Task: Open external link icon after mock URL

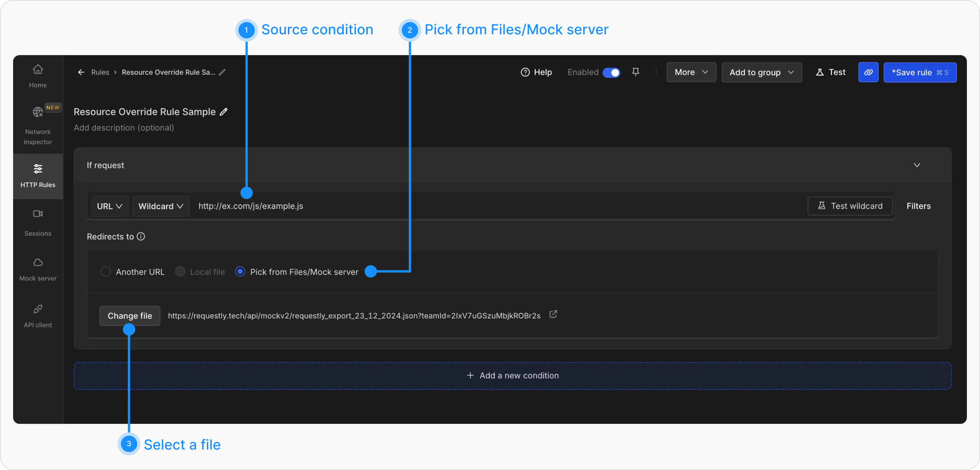Action: tap(553, 314)
